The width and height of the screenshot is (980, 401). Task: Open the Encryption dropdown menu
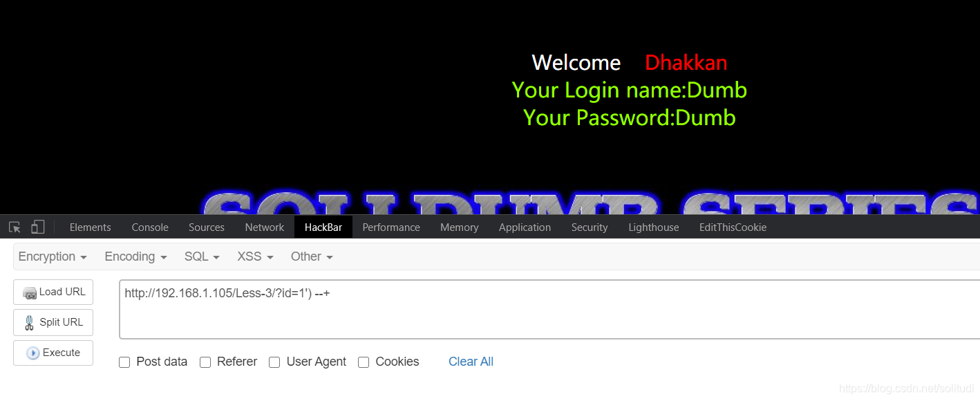coord(53,257)
